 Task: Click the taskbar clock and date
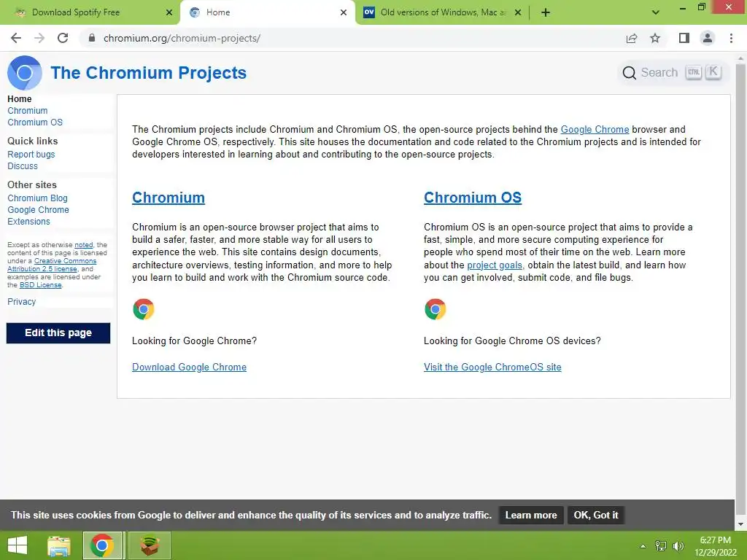(715, 546)
